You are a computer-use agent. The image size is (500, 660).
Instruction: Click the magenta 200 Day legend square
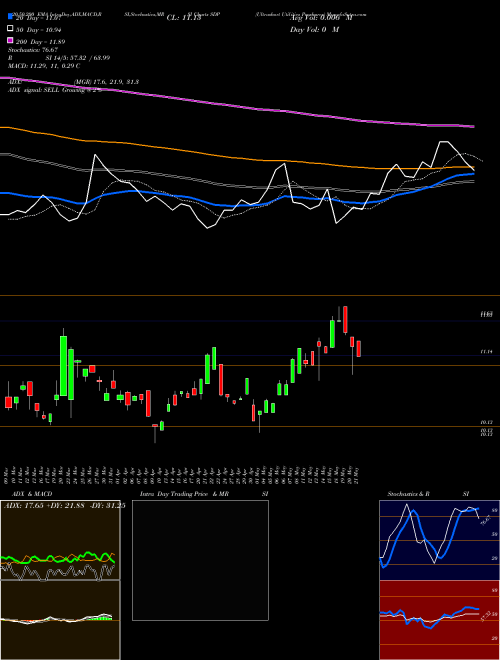[11, 41]
